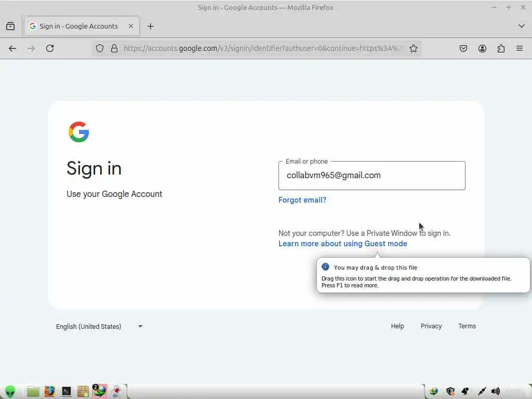Bookmark this page with the star icon

[x=413, y=48]
